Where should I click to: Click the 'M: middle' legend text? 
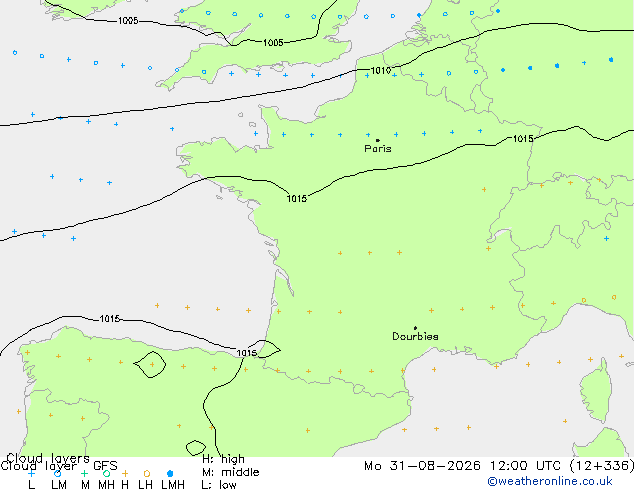click(231, 472)
